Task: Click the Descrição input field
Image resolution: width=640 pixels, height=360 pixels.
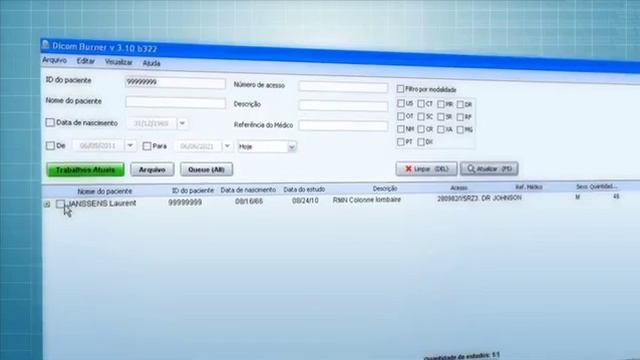Action: [343, 106]
